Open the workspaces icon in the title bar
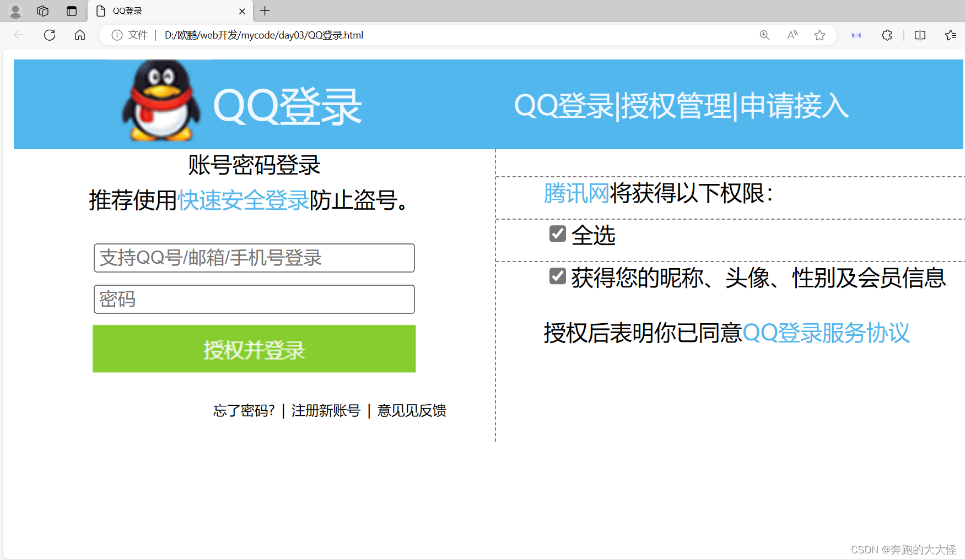 click(43, 11)
